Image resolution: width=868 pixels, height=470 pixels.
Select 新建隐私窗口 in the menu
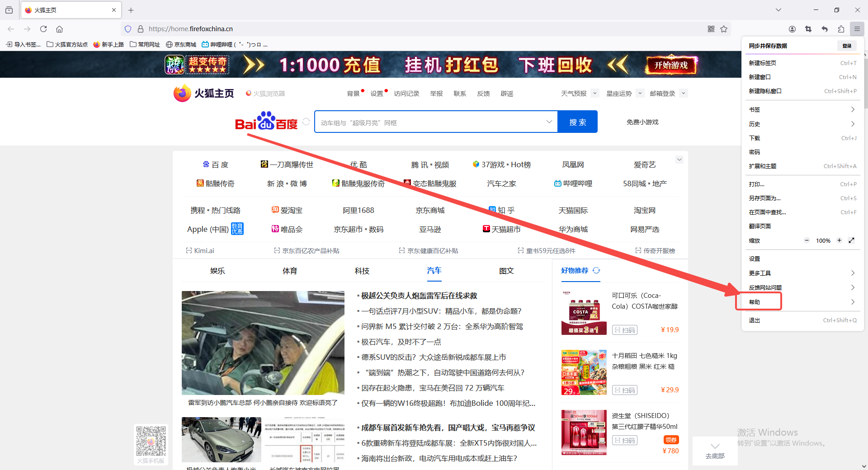click(802, 91)
